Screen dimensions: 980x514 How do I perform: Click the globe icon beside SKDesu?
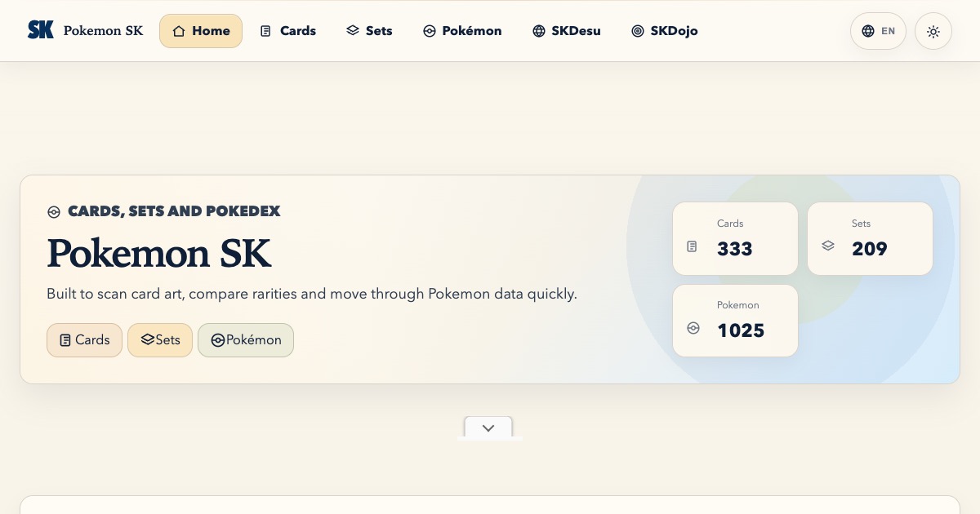pos(539,31)
